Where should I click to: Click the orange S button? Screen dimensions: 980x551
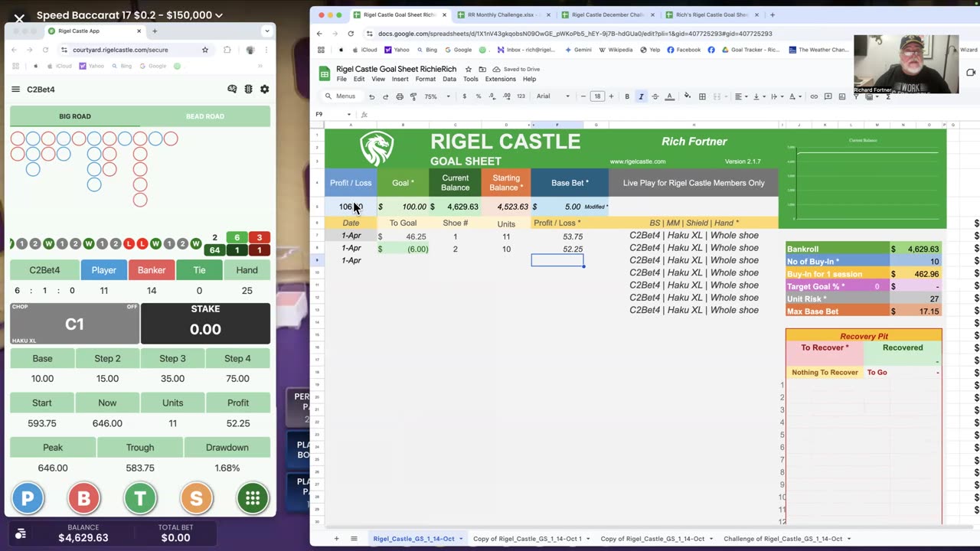click(196, 499)
